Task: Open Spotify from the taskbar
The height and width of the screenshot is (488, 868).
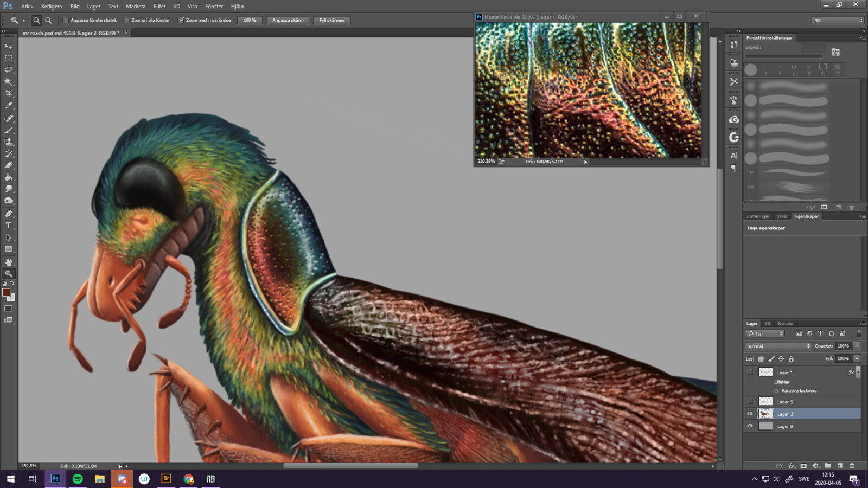Action: [x=78, y=479]
